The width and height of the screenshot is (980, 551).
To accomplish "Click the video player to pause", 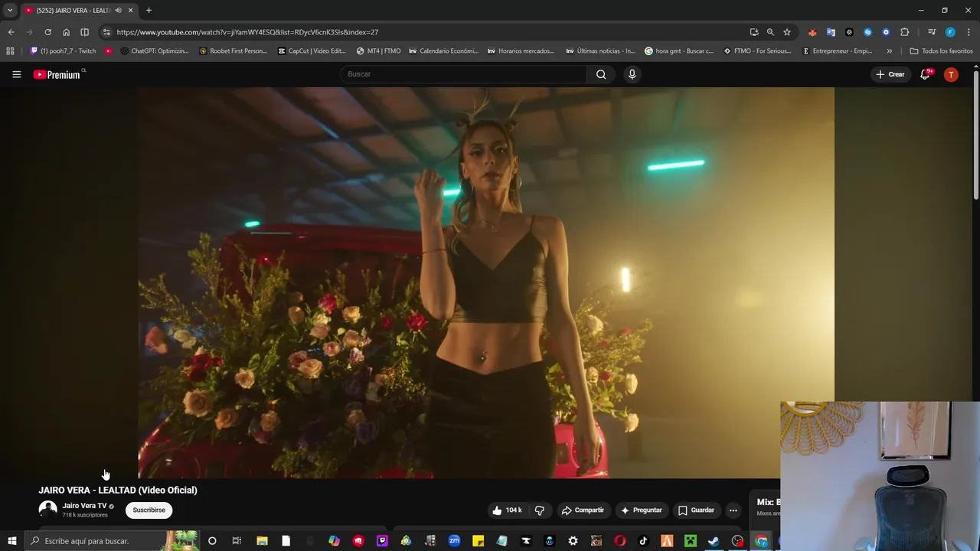I will coord(486,282).
